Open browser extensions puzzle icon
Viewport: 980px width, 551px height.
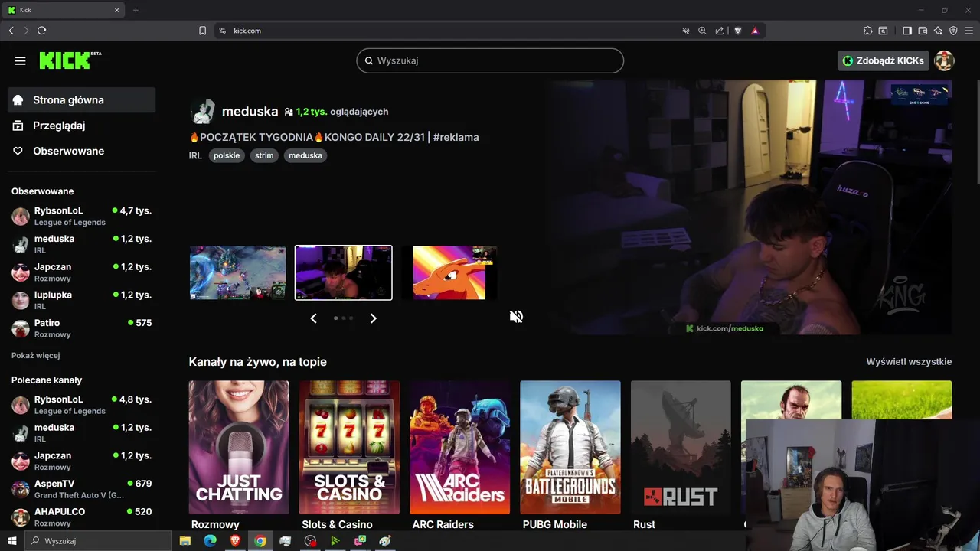(867, 31)
